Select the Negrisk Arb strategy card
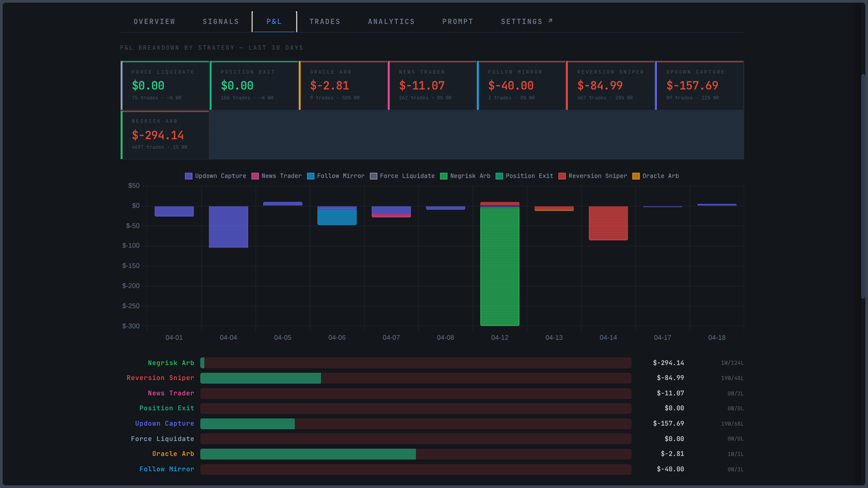 coord(165,135)
